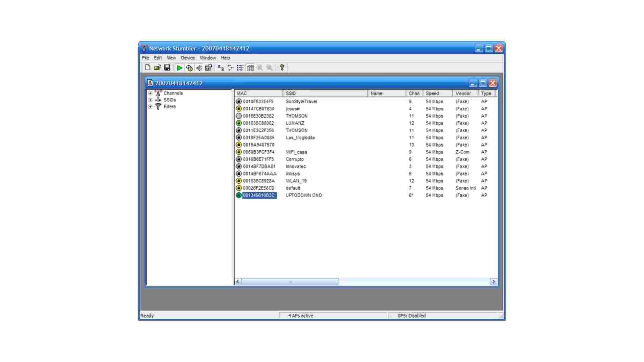Image resolution: width=644 pixels, height=362 pixels.
Task: Switch to small icons view in toolbar
Action: [x=231, y=68]
